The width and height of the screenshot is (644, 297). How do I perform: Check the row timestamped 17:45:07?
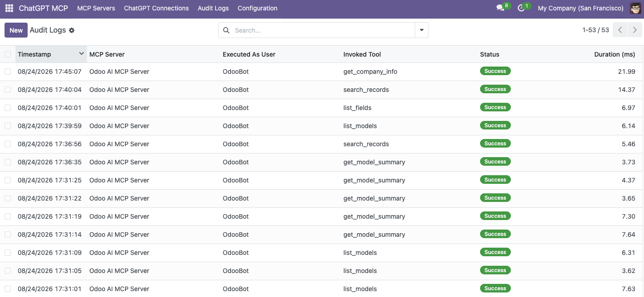click(x=8, y=72)
